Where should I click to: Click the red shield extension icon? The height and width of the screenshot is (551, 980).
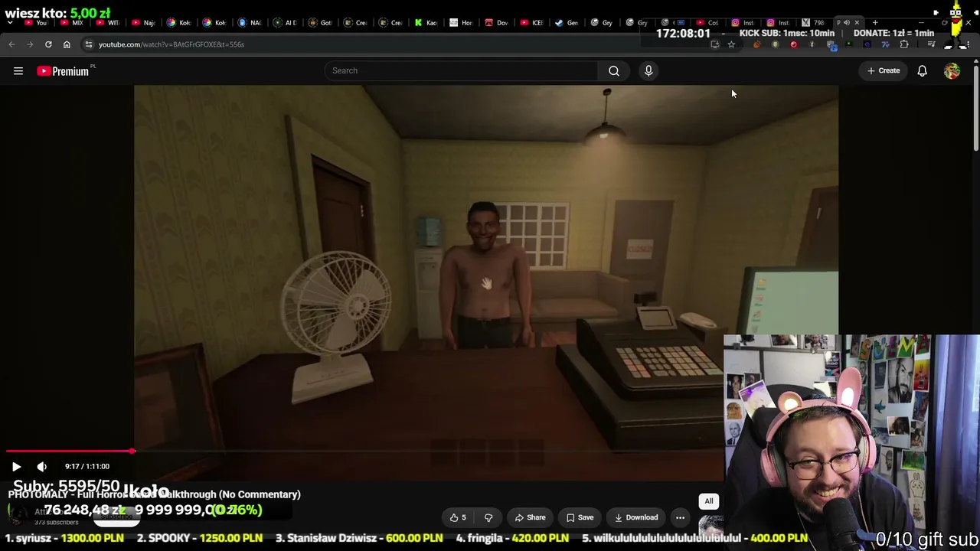793,44
